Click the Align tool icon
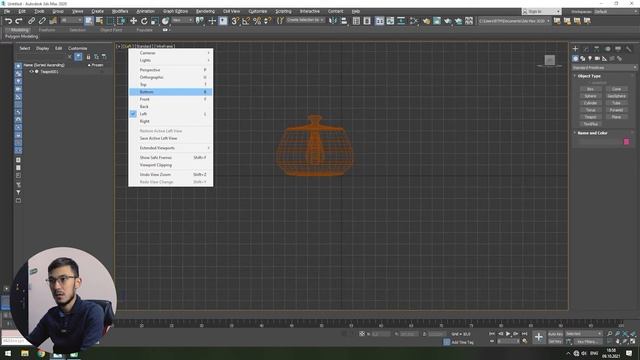Viewport: 640px width, 360px height. coord(344,21)
